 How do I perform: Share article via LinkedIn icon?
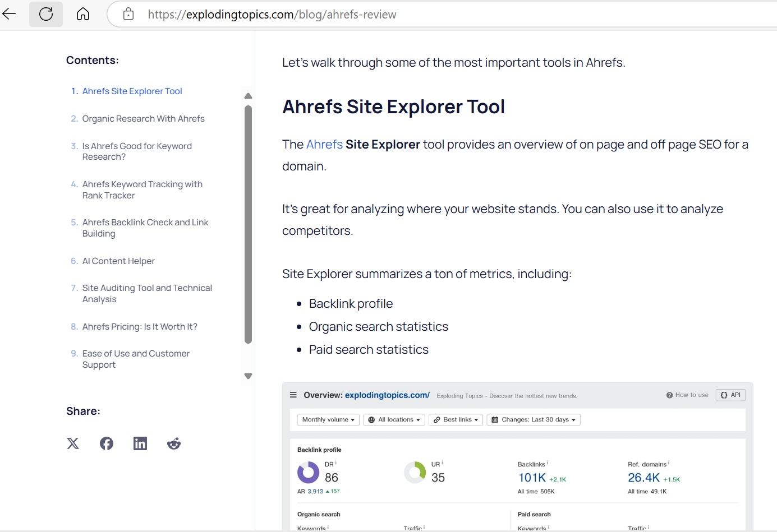click(140, 443)
